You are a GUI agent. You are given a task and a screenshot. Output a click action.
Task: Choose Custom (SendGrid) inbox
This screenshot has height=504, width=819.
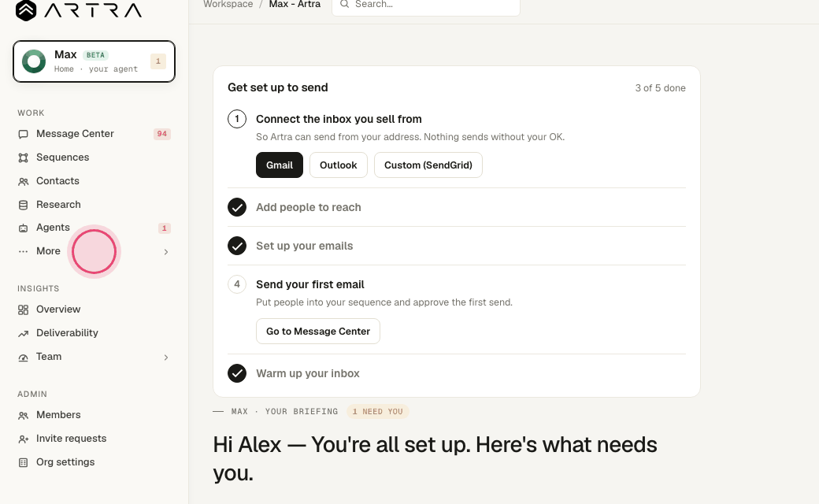click(428, 165)
